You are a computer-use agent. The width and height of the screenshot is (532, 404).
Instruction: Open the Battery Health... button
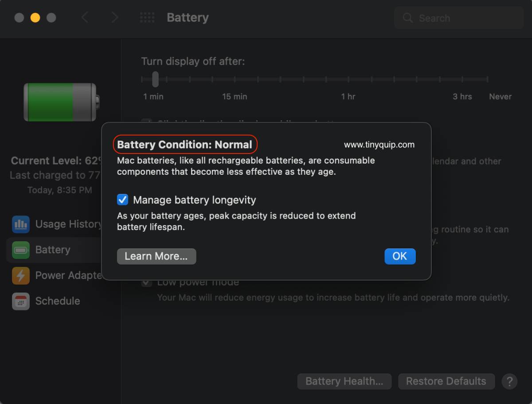[344, 381]
